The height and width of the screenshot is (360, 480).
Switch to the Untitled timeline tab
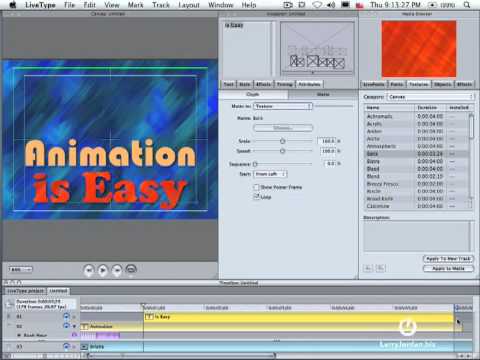point(58,291)
